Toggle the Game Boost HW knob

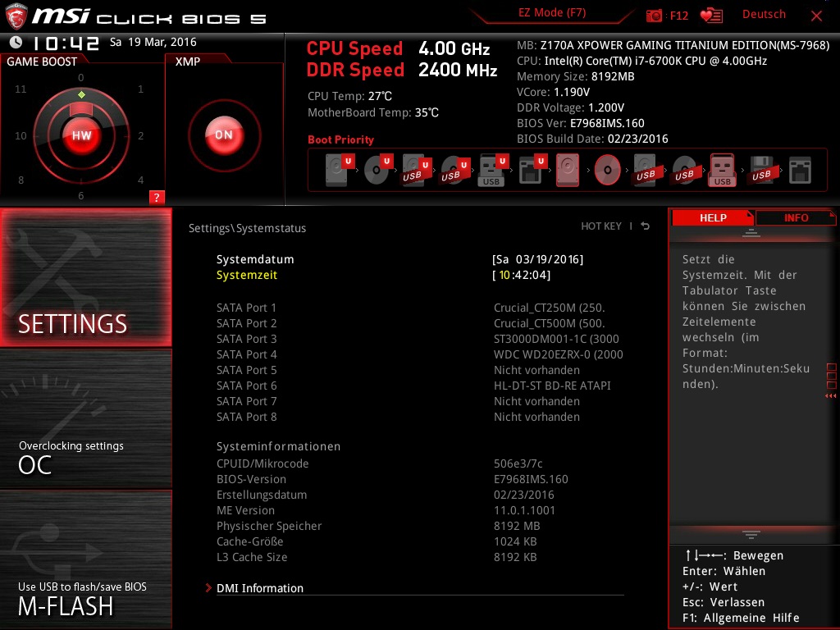[x=81, y=135]
